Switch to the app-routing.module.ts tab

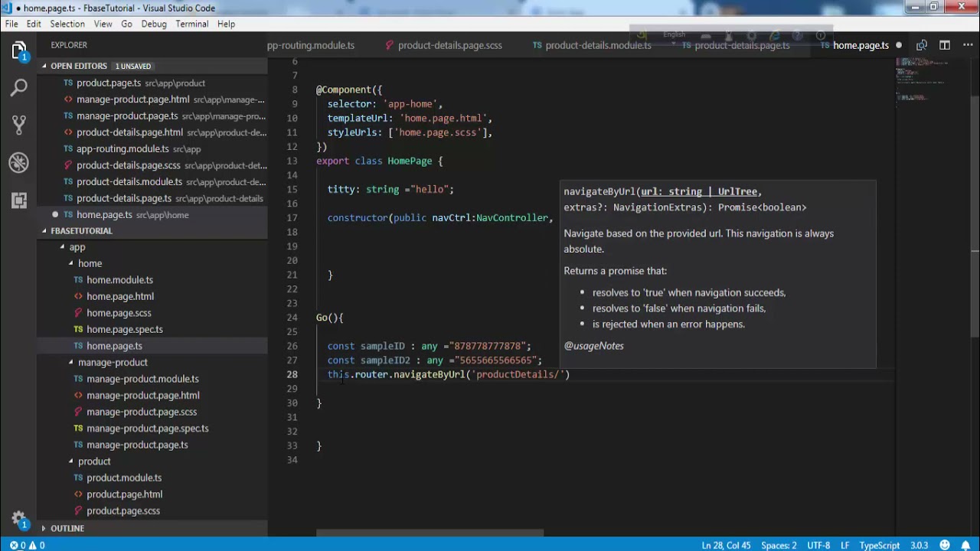tap(311, 45)
